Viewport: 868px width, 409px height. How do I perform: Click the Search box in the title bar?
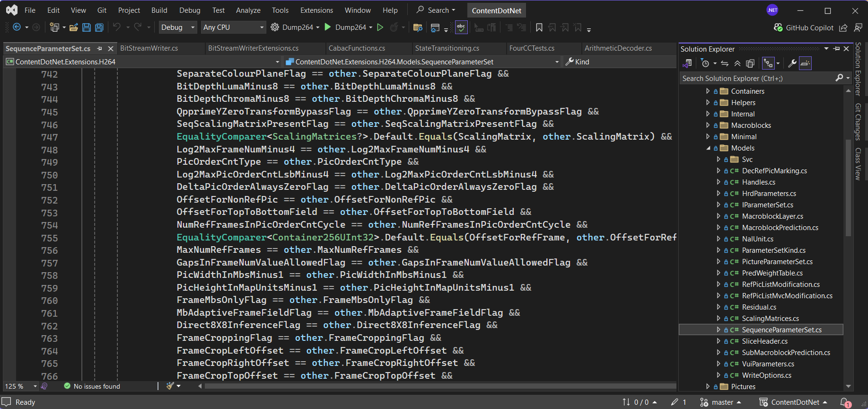[x=436, y=10]
